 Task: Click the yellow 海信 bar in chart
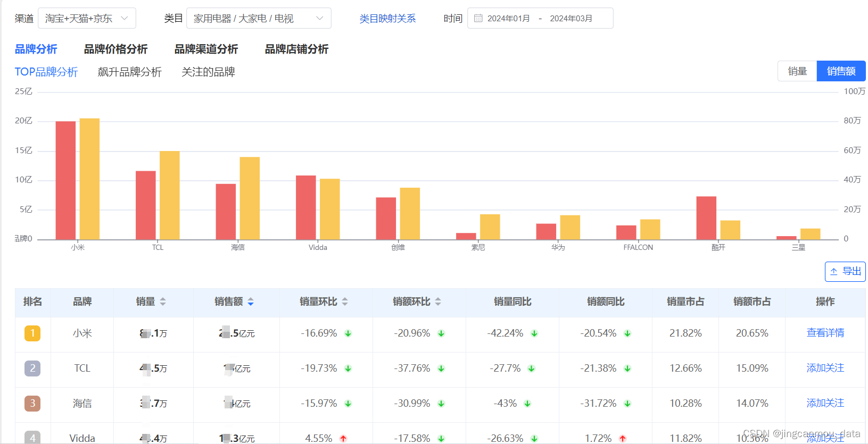point(250,198)
